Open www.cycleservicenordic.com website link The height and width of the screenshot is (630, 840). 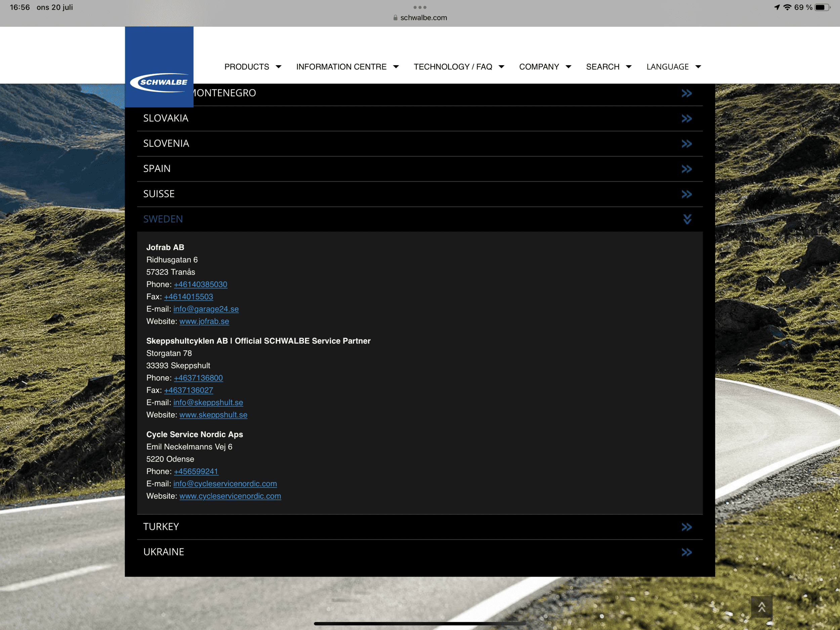[x=230, y=496]
